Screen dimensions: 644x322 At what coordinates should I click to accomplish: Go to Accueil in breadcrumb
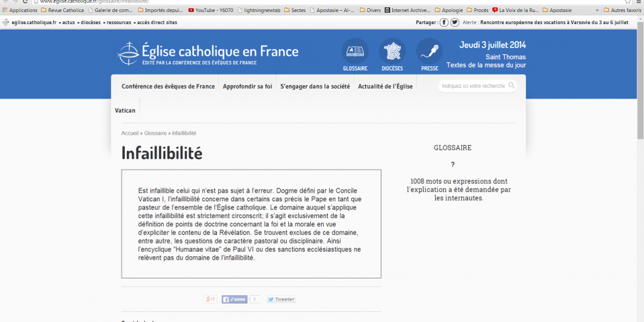pos(130,133)
